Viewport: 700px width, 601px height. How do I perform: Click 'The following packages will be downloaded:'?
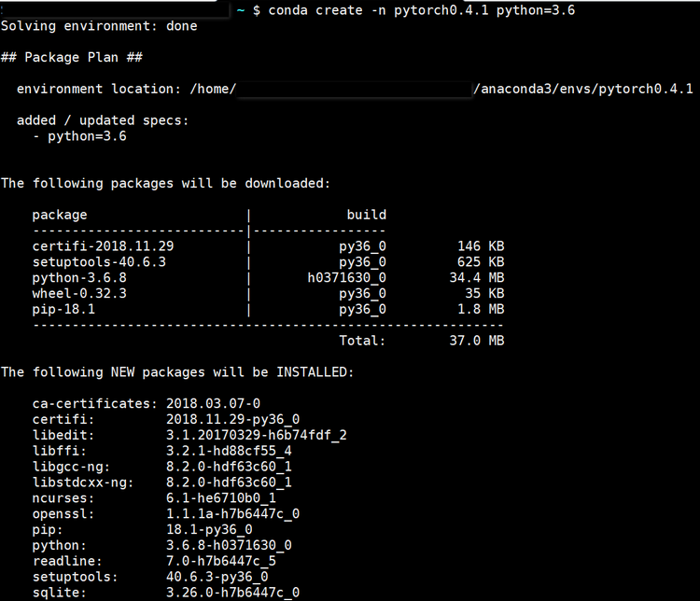tap(165, 184)
